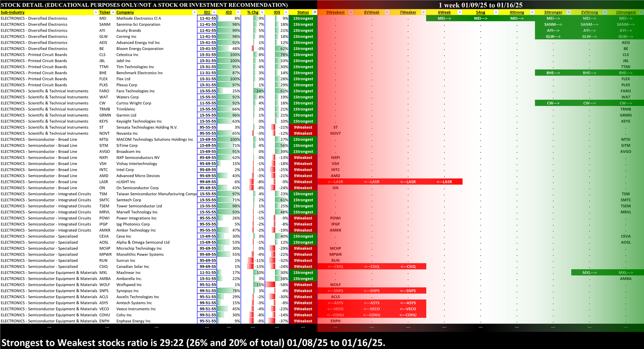Select the ID1 cell for Intel Corp

pos(207,170)
